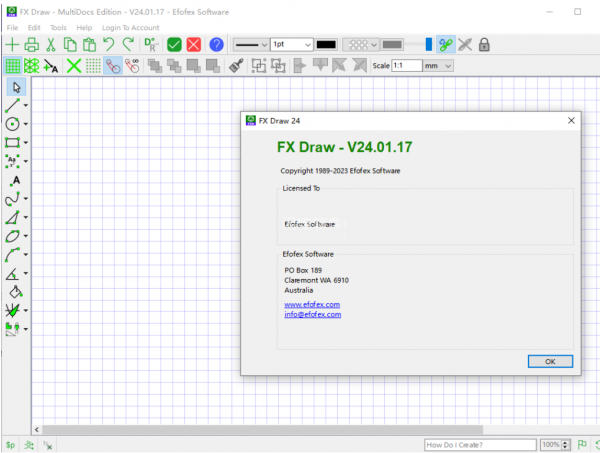600x453 pixels.
Task: Click the Copy icon
Action: click(x=70, y=45)
